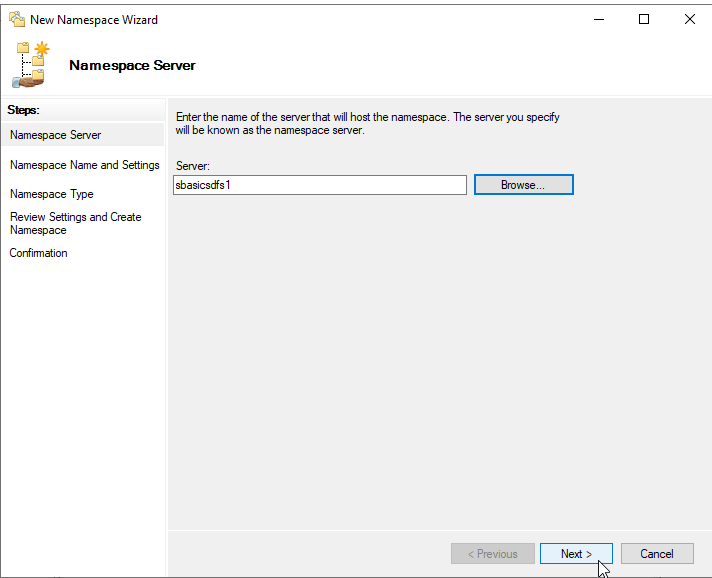
Task: Click the Namespace Server page heading
Action: 132,65
